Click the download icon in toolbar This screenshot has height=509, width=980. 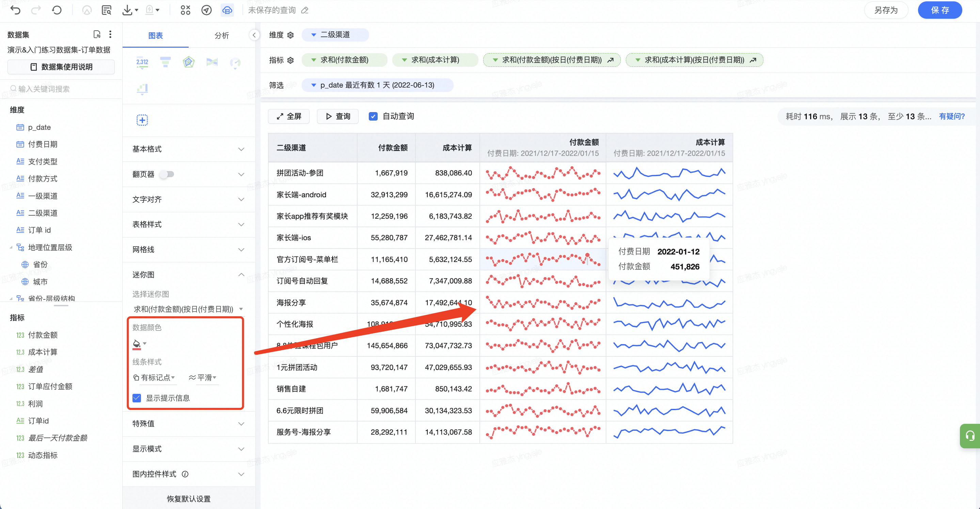coord(127,10)
